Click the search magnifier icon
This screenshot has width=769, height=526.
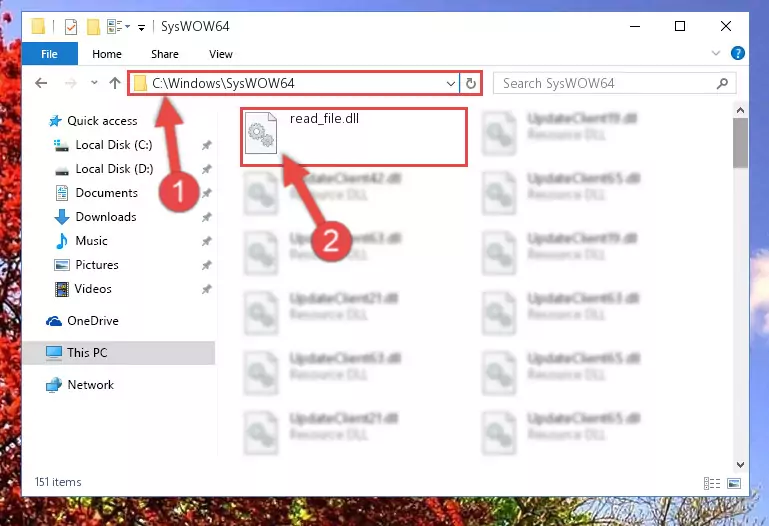point(722,83)
